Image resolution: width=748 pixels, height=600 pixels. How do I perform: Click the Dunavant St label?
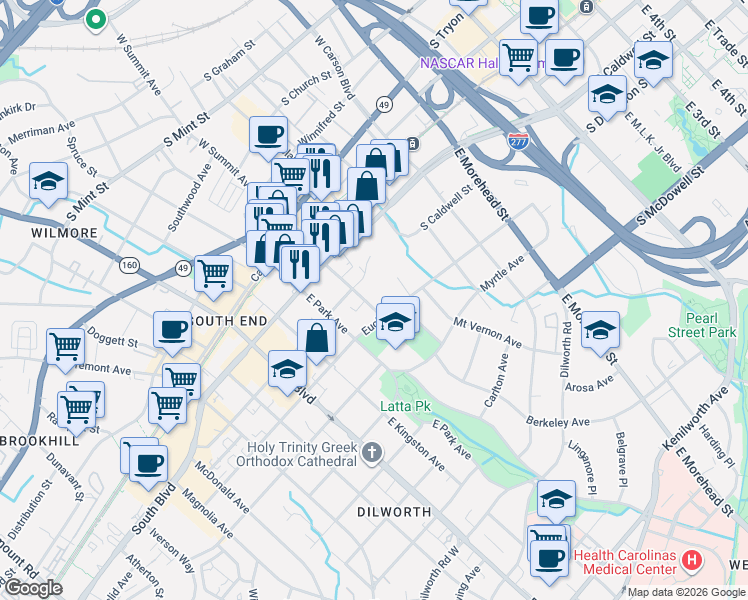click(x=66, y=476)
